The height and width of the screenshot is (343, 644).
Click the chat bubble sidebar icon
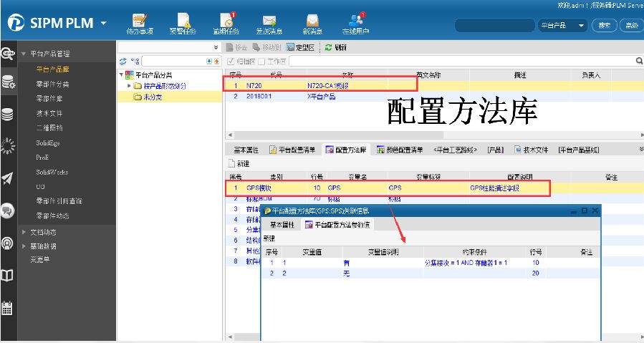click(8, 211)
